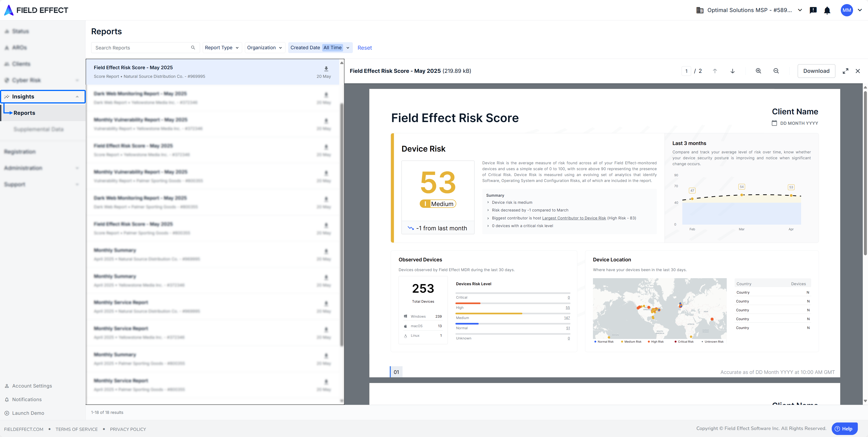Close the report preview panel

click(858, 71)
